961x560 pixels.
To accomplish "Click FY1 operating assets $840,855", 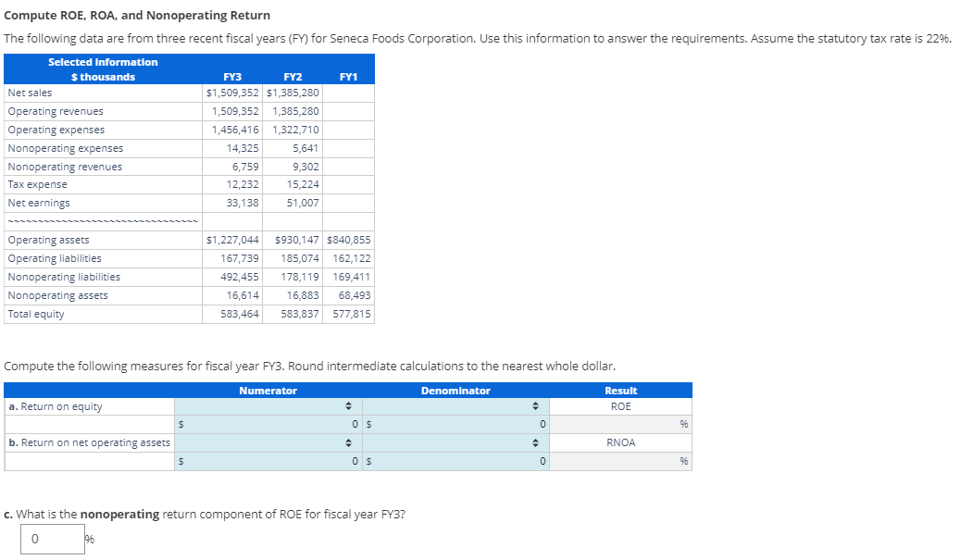I will pos(349,240).
